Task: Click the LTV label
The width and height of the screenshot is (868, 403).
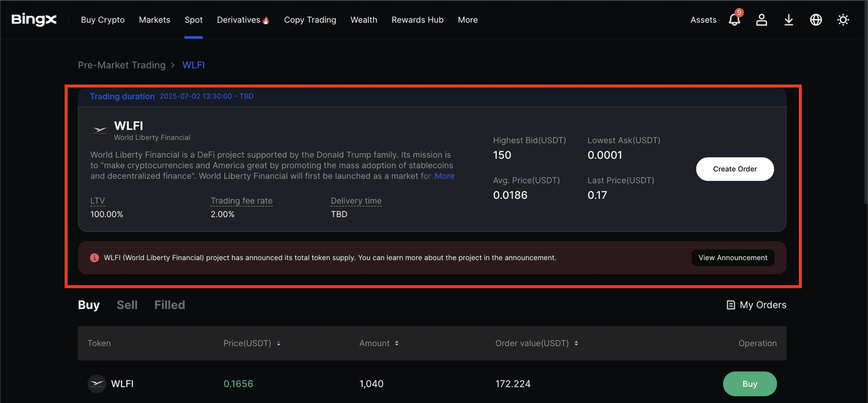Action: [x=98, y=201]
